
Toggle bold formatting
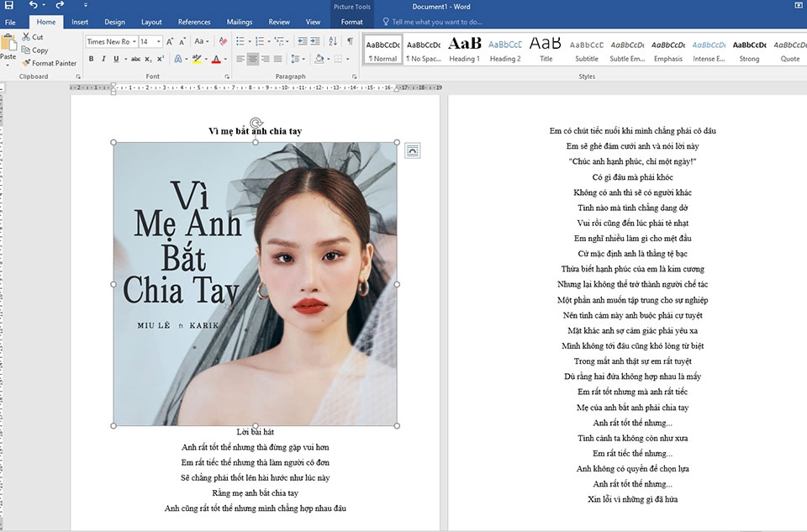tap(91, 59)
